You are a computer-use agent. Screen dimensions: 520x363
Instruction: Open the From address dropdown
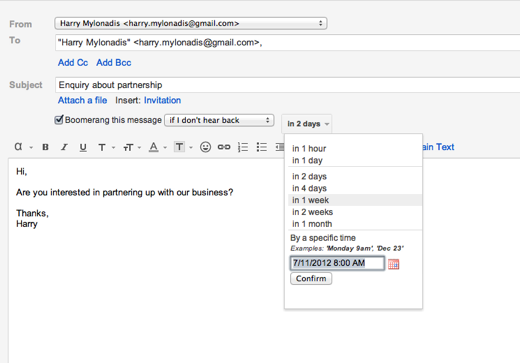pos(191,23)
